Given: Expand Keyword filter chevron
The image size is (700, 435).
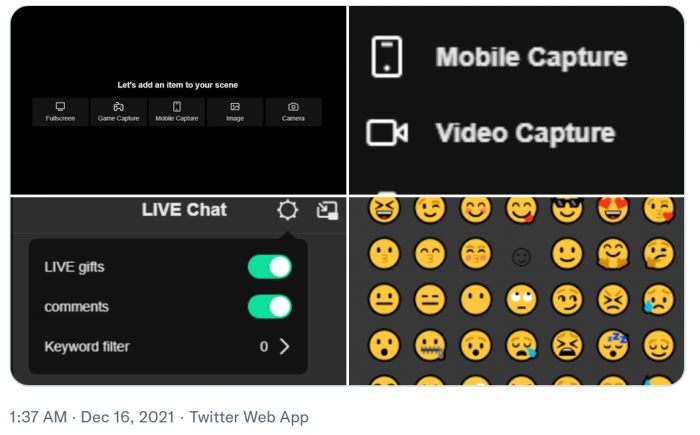Looking at the screenshot, I should [285, 347].
